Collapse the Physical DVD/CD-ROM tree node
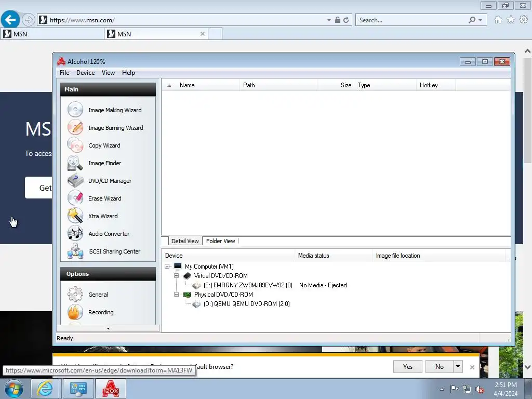Screen dimensions: 532x399 177,294
